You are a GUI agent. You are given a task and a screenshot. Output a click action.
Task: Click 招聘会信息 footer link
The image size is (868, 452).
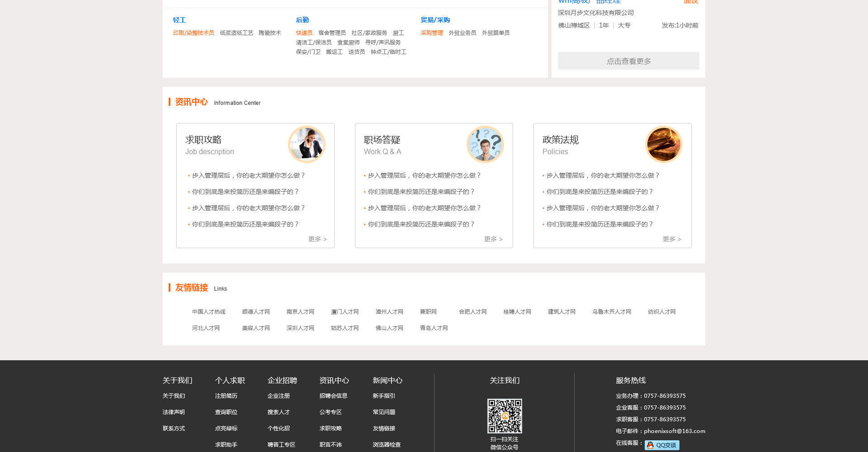pos(333,396)
